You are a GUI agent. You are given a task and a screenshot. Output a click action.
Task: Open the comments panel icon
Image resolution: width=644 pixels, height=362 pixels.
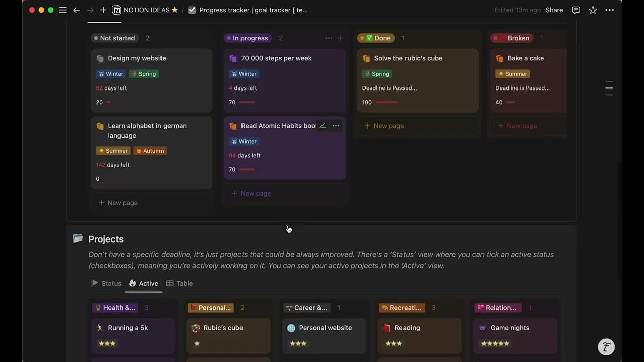tap(576, 10)
